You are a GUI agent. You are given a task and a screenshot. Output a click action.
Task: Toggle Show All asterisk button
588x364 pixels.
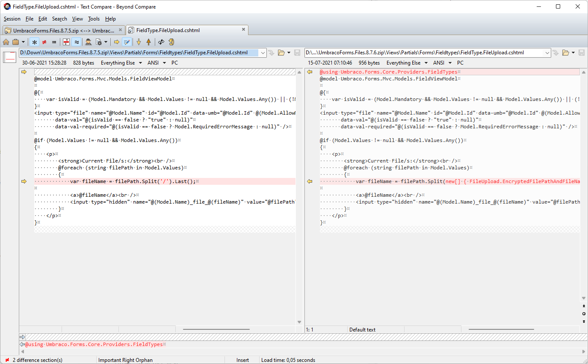[x=34, y=42]
